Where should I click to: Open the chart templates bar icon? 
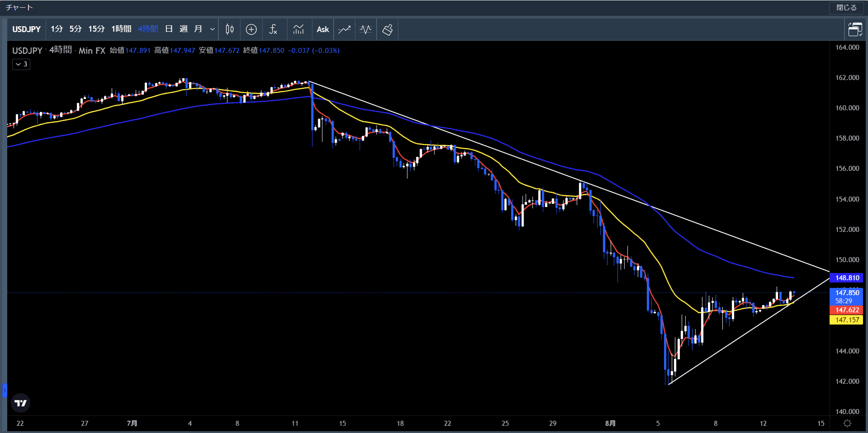[x=298, y=29]
